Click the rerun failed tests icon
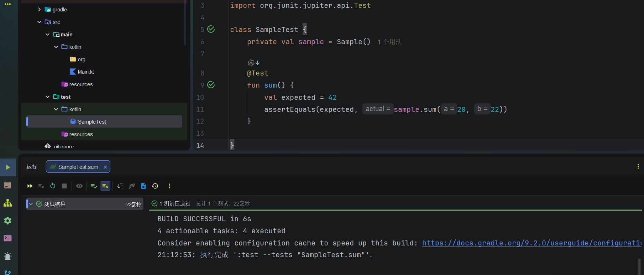Image resolution: width=644 pixels, height=275 pixels. coord(41,186)
